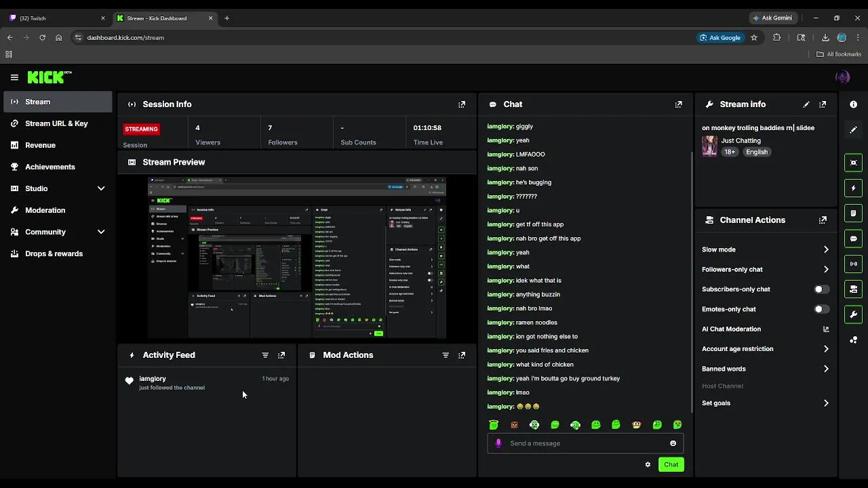Open chat settings gear icon
868x488 pixels.
648,464
